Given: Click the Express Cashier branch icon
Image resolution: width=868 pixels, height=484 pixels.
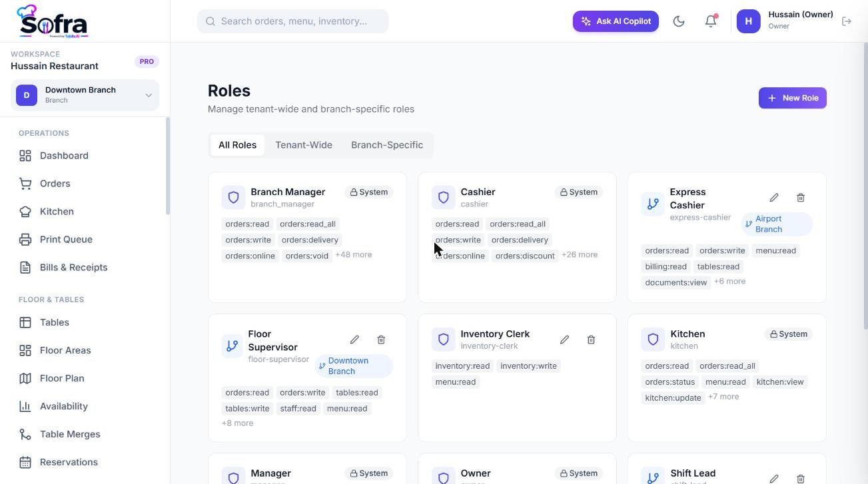Looking at the screenshot, I should (653, 204).
